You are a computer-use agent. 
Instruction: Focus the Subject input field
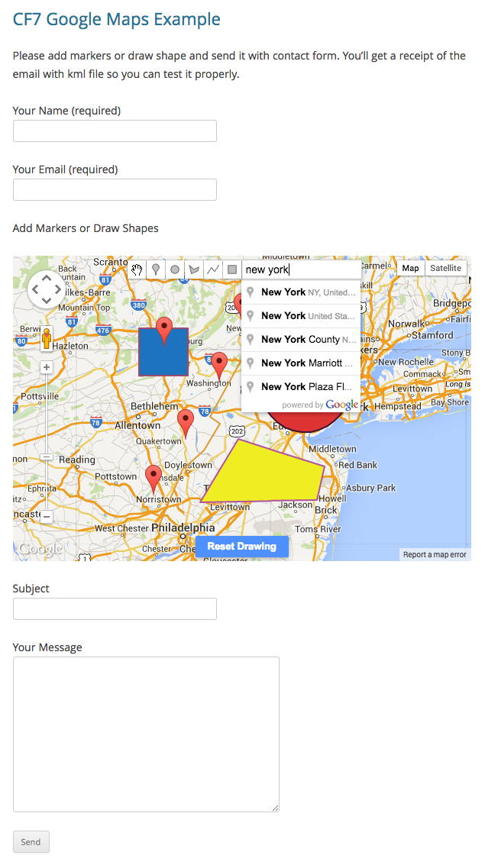[x=115, y=609]
